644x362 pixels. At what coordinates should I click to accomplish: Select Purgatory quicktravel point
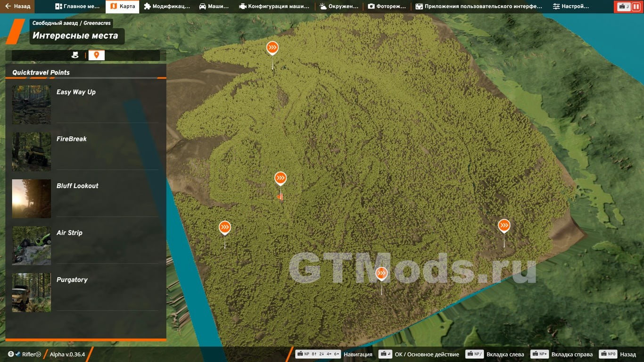[x=85, y=293]
